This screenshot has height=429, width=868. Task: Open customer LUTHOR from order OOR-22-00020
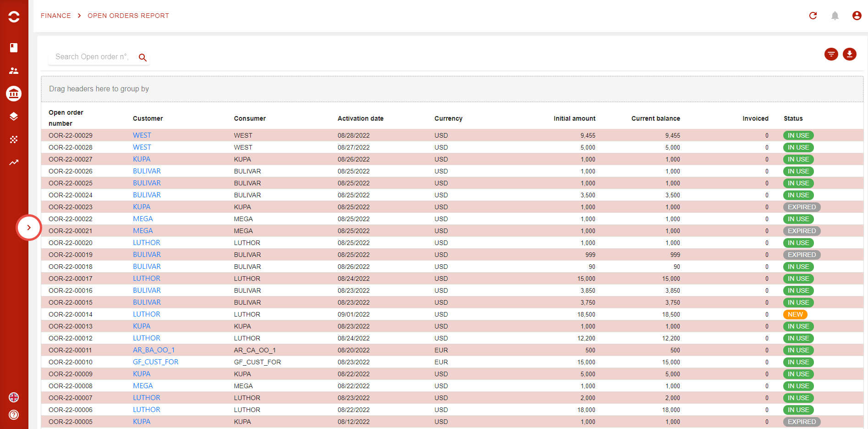[x=146, y=242]
